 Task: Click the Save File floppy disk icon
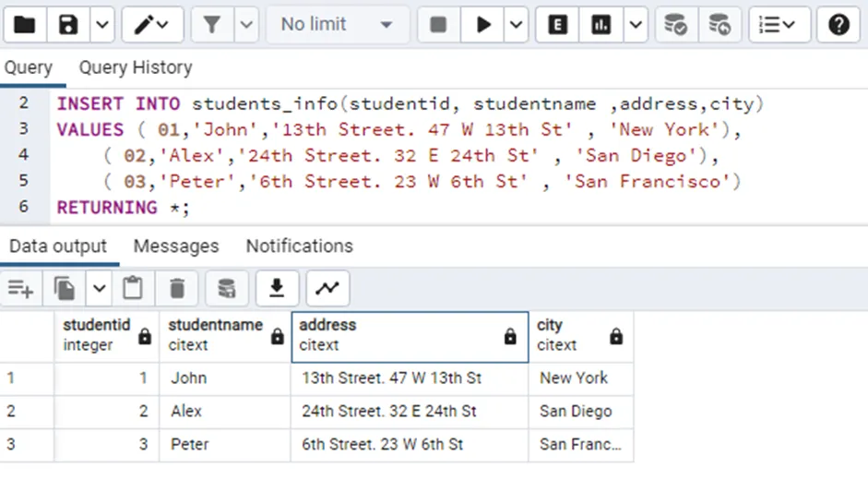[x=69, y=25]
